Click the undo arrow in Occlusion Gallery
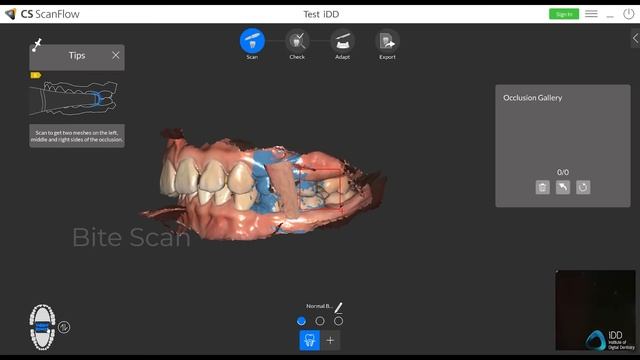Viewport: 640px width, 360px height. [562, 187]
